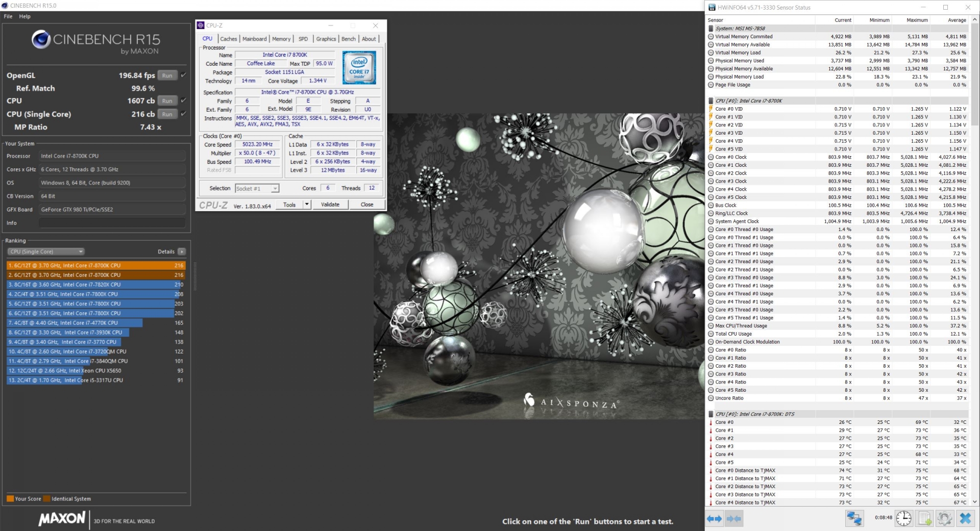Viewport: 980px width, 531px height.
Task: Click the HWiNFO expand columns arrows icon
Action: pos(714,519)
